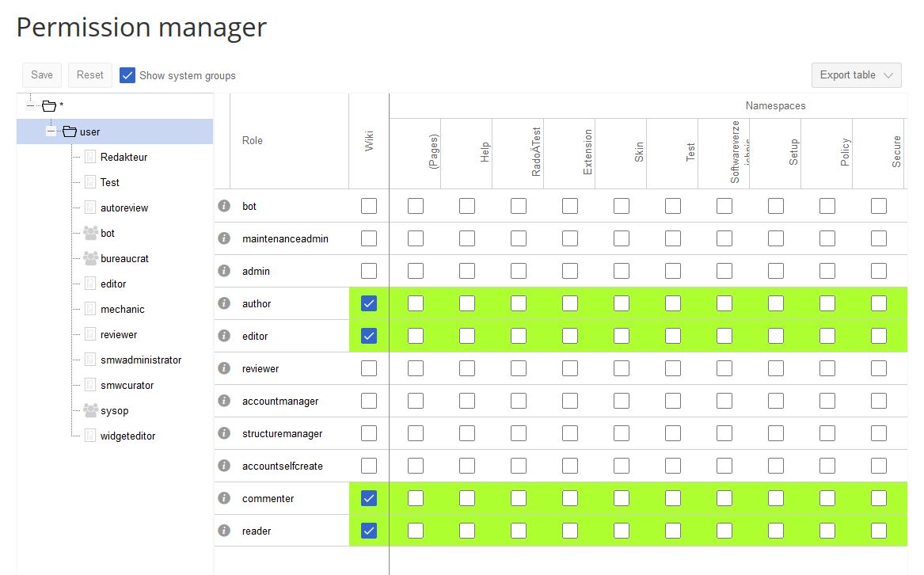Click info icon next to reviewer role
The height and width of the screenshot is (575, 924).
tap(224, 368)
